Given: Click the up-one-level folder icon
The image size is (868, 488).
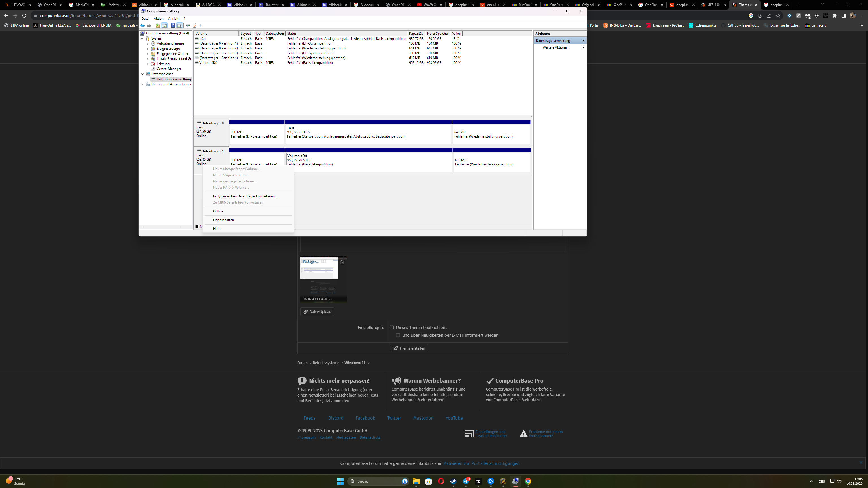Looking at the screenshot, I should click(x=157, y=26).
